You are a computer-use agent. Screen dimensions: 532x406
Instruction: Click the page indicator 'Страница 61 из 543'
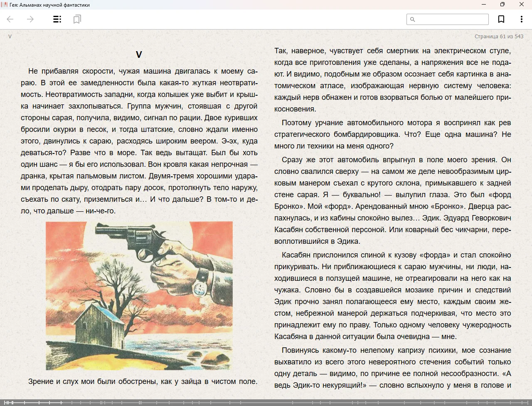pos(499,37)
